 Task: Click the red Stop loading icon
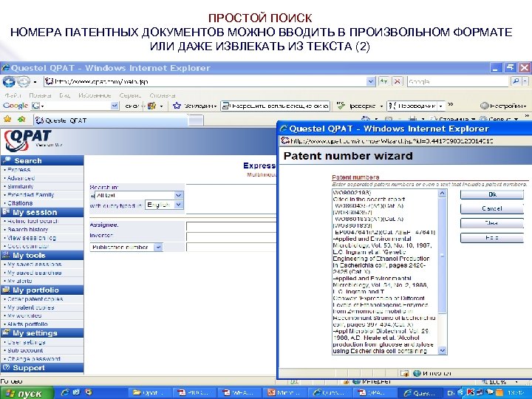(x=398, y=81)
